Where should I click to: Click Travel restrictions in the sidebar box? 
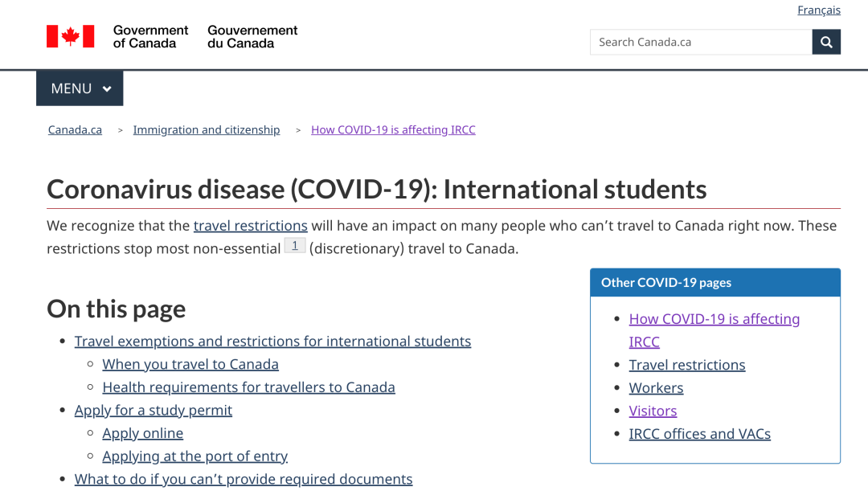(687, 365)
